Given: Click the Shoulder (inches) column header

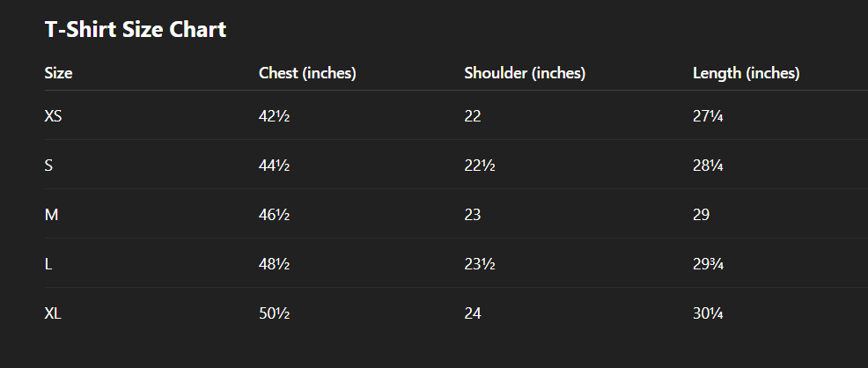Looking at the screenshot, I should [x=525, y=73].
